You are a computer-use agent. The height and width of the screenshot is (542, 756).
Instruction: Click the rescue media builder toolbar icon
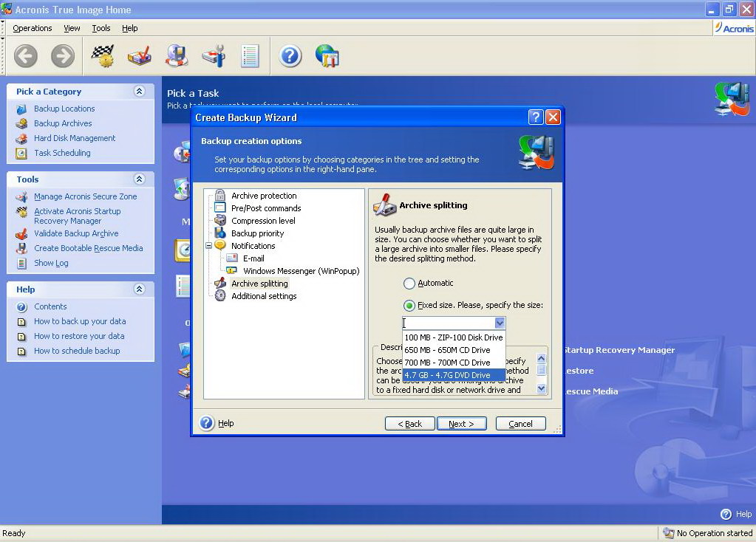177,56
